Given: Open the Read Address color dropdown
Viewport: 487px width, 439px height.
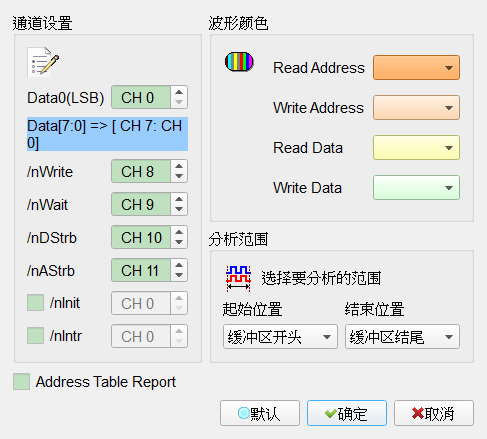Looking at the screenshot, I should click(416, 68).
